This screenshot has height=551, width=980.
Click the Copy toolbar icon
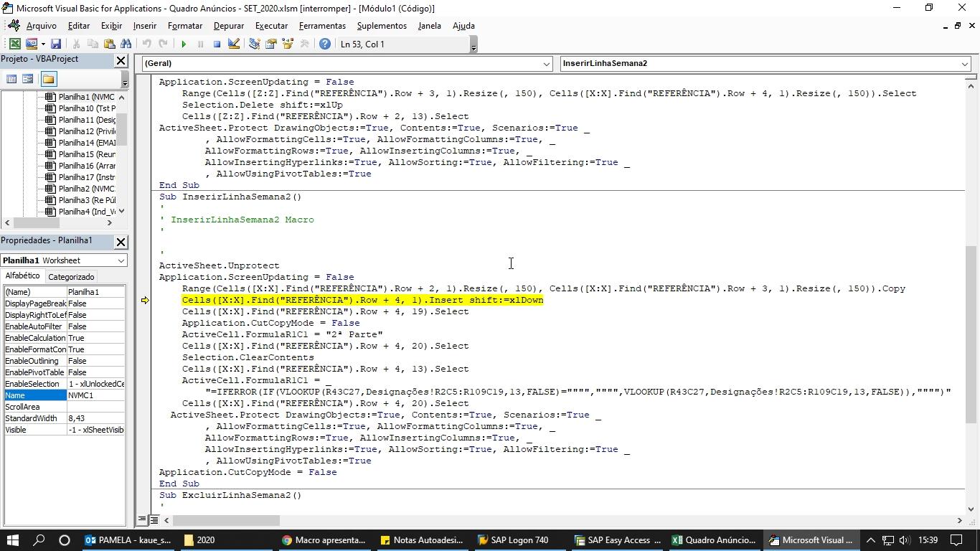pyautogui.click(x=93, y=44)
